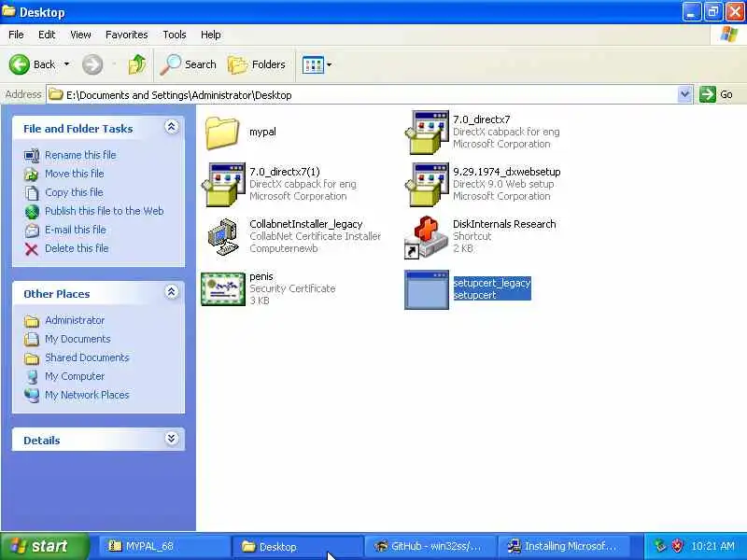Click the DiskInternals Research file name
747x560 pixels.
504,224
